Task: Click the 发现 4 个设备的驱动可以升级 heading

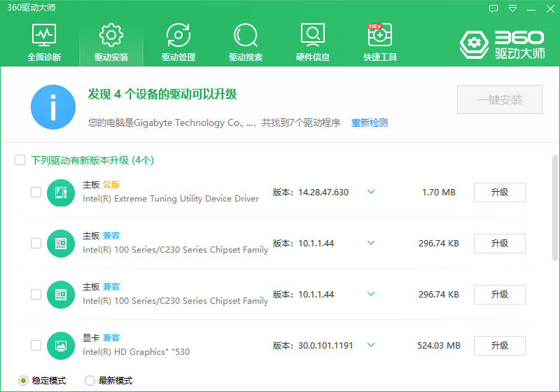Action: tap(162, 94)
